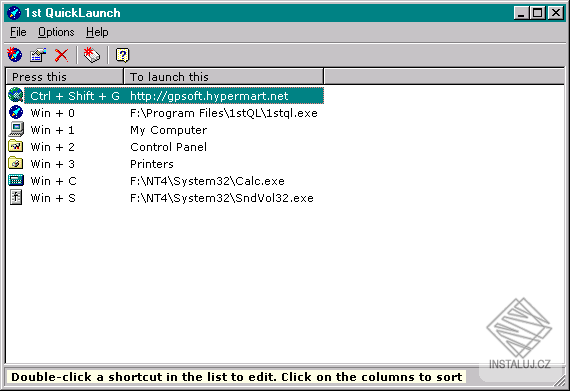Click the edit shortcut properties toolbar icon
570x391 pixels.
[38, 55]
